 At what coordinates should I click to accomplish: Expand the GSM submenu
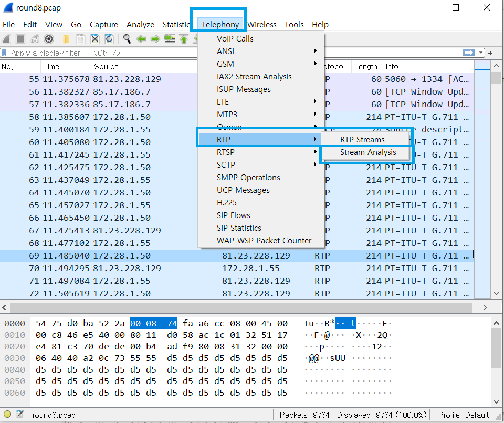point(261,64)
